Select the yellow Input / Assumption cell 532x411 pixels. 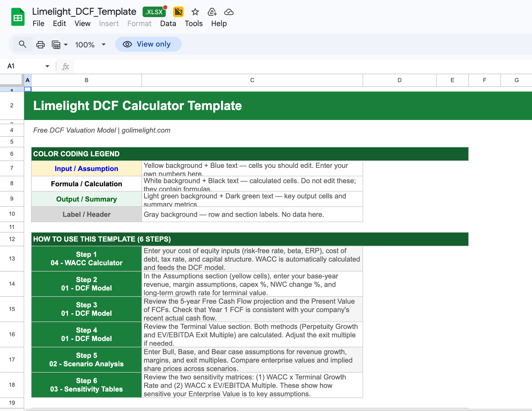pos(86,168)
